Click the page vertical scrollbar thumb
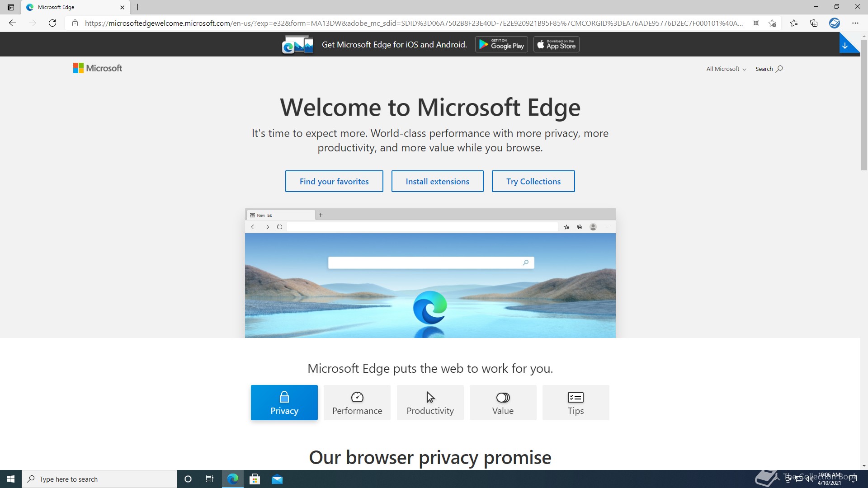Viewport: 868px width, 488px height. pos(864,105)
